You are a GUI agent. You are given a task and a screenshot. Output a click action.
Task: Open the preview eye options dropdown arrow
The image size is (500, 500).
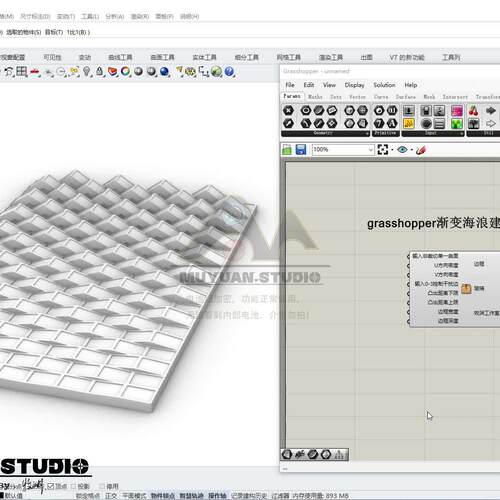411,150
